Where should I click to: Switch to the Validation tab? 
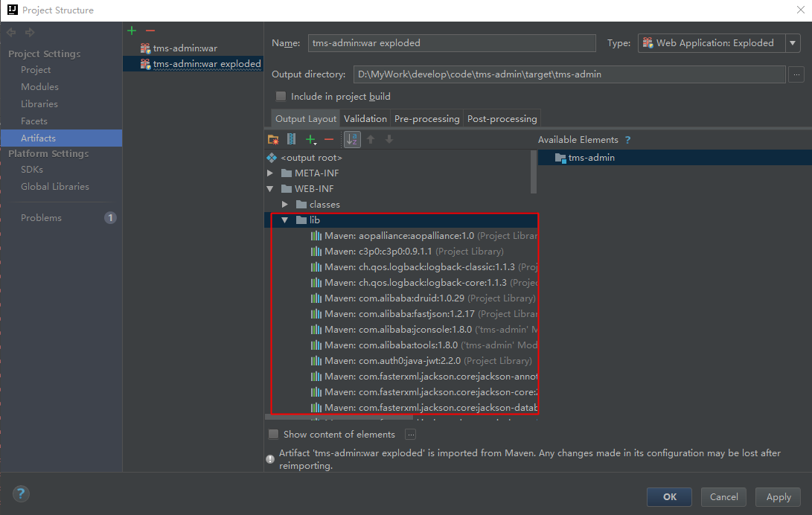[365, 119]
